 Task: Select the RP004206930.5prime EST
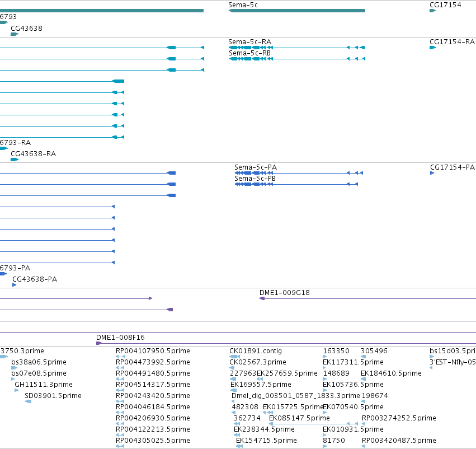point(153,418)
